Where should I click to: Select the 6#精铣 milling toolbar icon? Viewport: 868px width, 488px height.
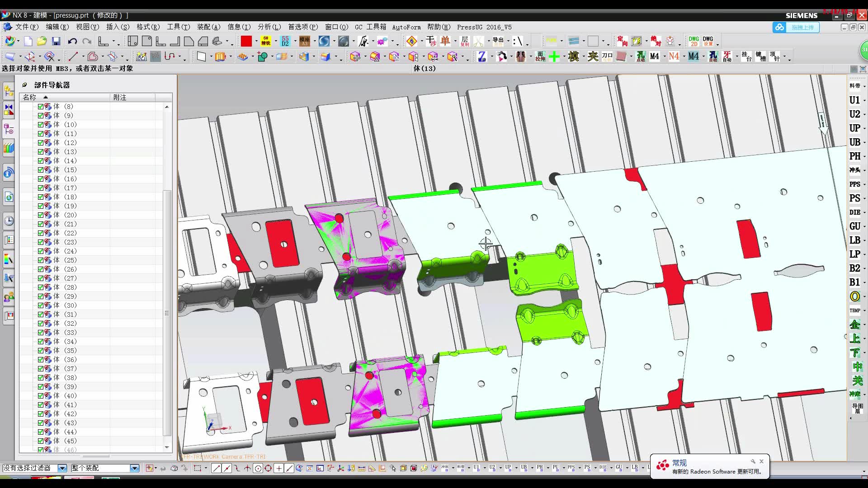click(266, 41)
